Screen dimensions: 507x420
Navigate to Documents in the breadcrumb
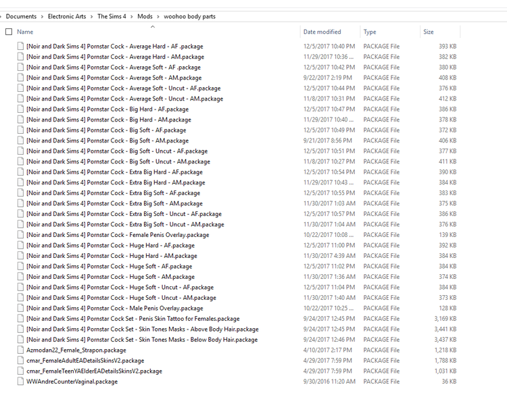click(x=21, y=16)
